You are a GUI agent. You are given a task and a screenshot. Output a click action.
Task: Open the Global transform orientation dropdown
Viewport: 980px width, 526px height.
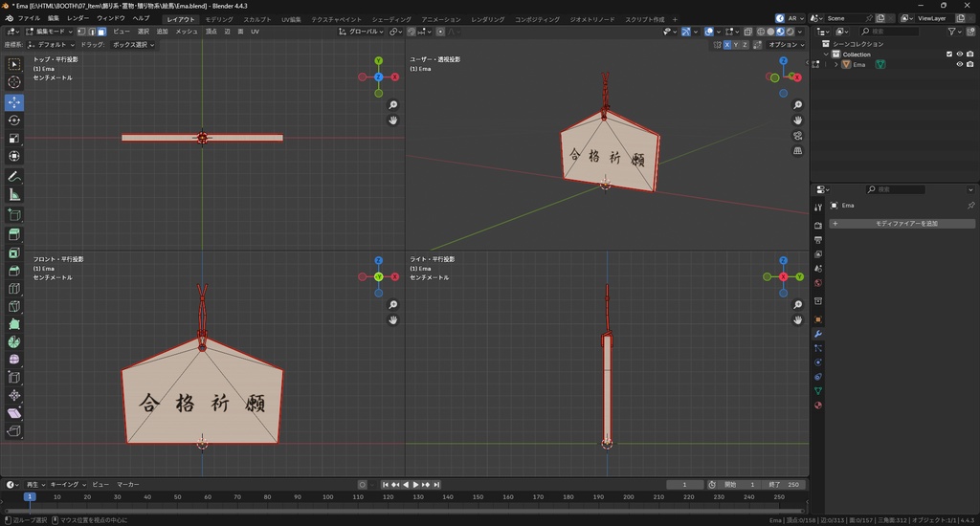361,32
